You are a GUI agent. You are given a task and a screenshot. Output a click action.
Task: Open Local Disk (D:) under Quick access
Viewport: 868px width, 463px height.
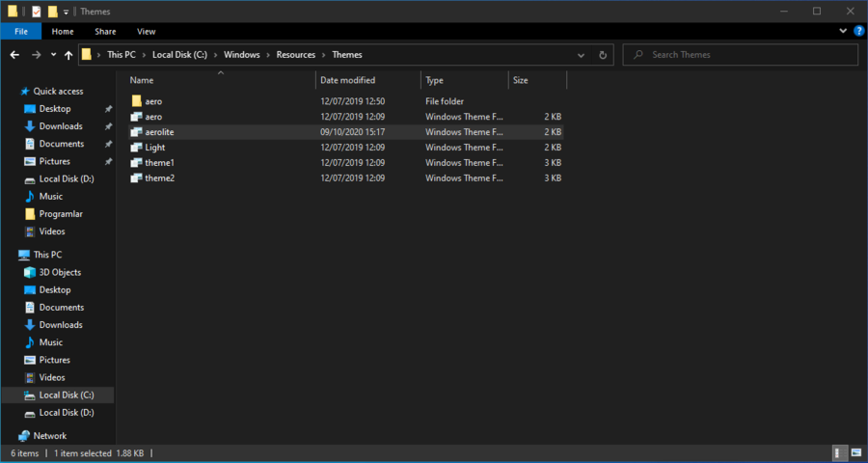point(67,178)
